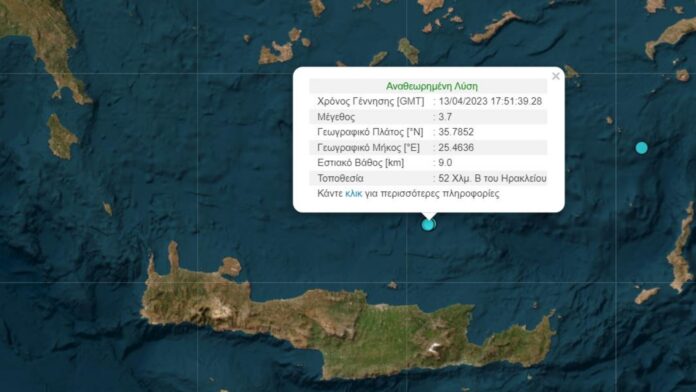
Task: Click the focal depth value 9.0
Action: 445,162
